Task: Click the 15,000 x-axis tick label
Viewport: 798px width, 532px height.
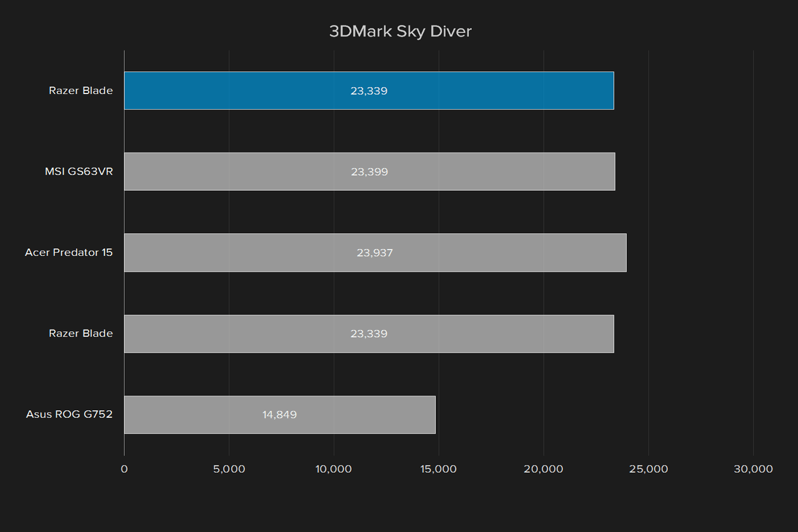Action: pos(439,469)
